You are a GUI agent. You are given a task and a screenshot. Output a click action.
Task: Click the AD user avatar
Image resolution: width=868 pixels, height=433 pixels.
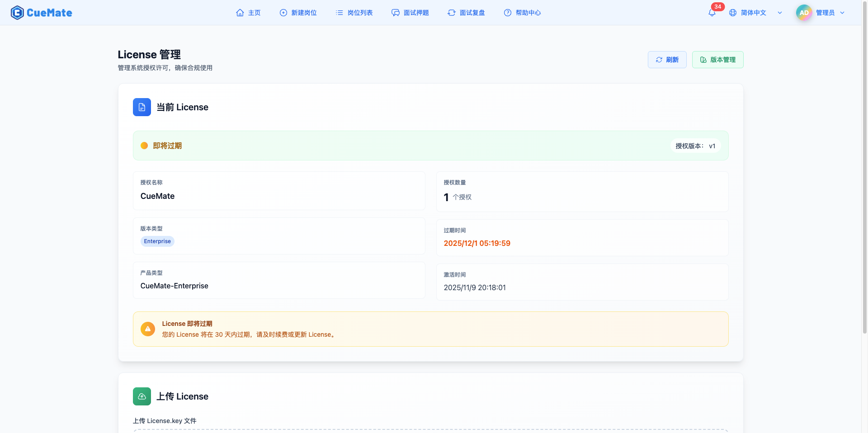(804, 13)
